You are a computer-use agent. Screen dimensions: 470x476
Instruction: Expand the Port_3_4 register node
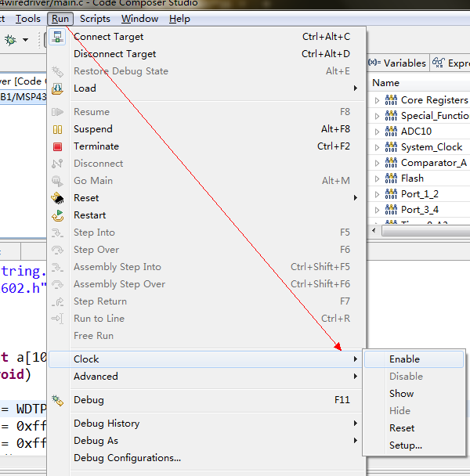(377, 210)
